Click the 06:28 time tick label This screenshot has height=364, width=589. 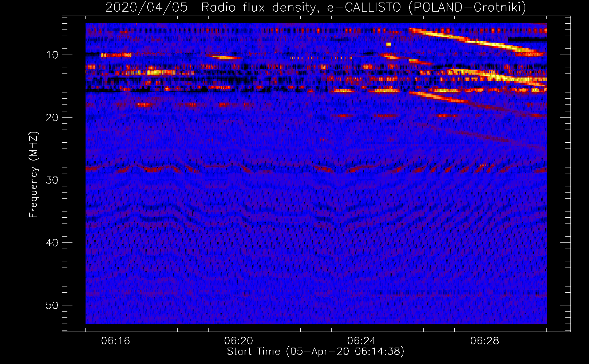tap(485, 341)
